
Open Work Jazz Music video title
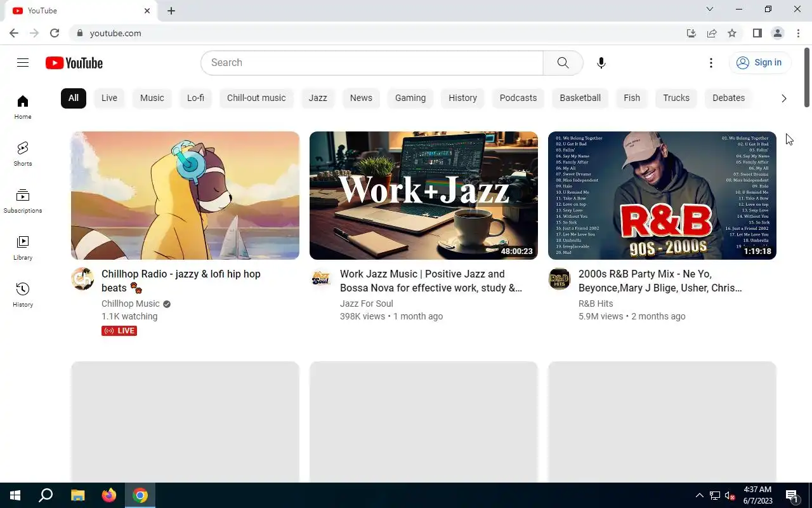click(431, 281)
